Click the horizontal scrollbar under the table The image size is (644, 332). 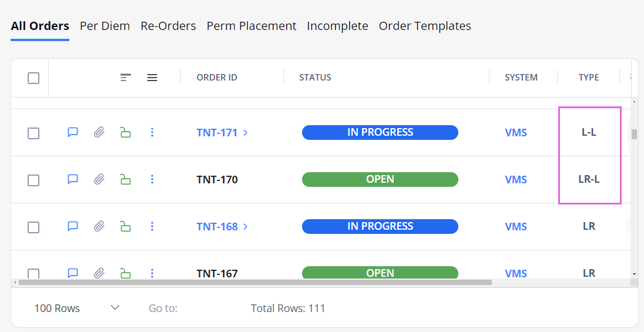255,282
